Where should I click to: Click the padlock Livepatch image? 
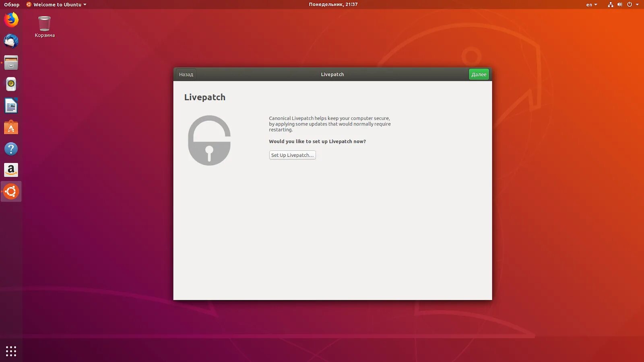coord(209,140)
